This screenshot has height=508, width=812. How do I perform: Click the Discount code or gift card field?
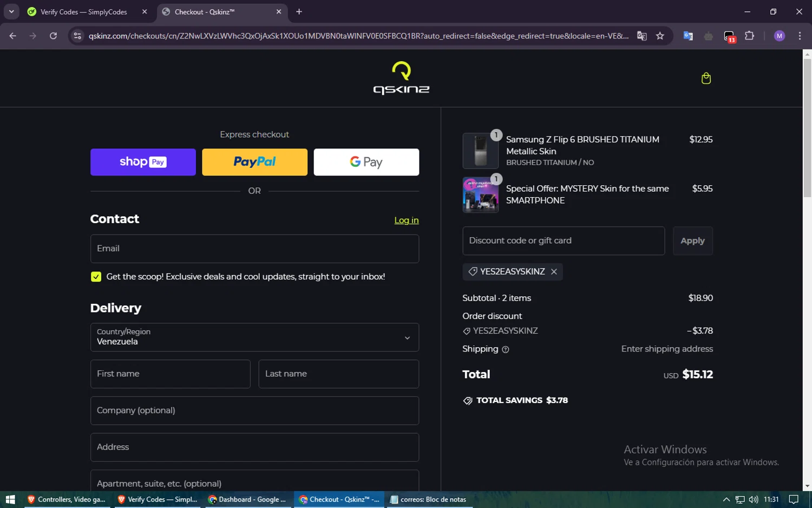(x=564, y=240)
